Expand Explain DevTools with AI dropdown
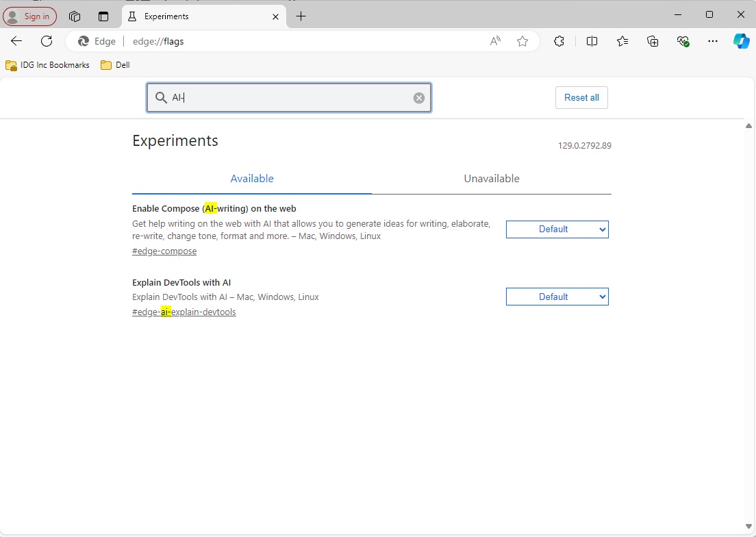756x537 pixels. coord(557,297)
